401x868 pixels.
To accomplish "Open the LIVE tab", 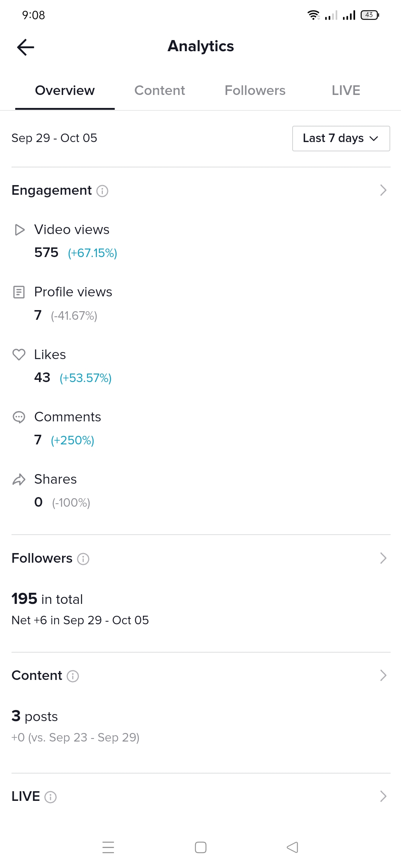I will click(346, 91).
